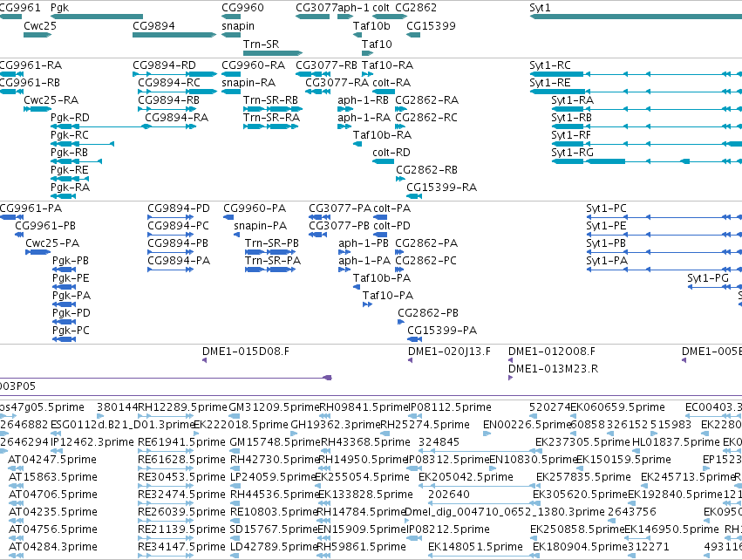Click protein CG2862-PB label
Screen dimensions: 742x560
coord(428,313)
